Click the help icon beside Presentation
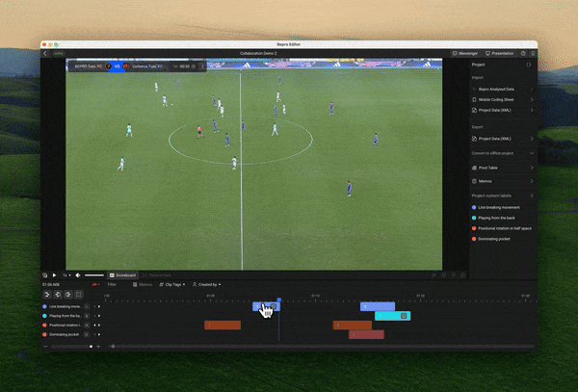Viewport: 578px width, 392px height. (523, 53)
